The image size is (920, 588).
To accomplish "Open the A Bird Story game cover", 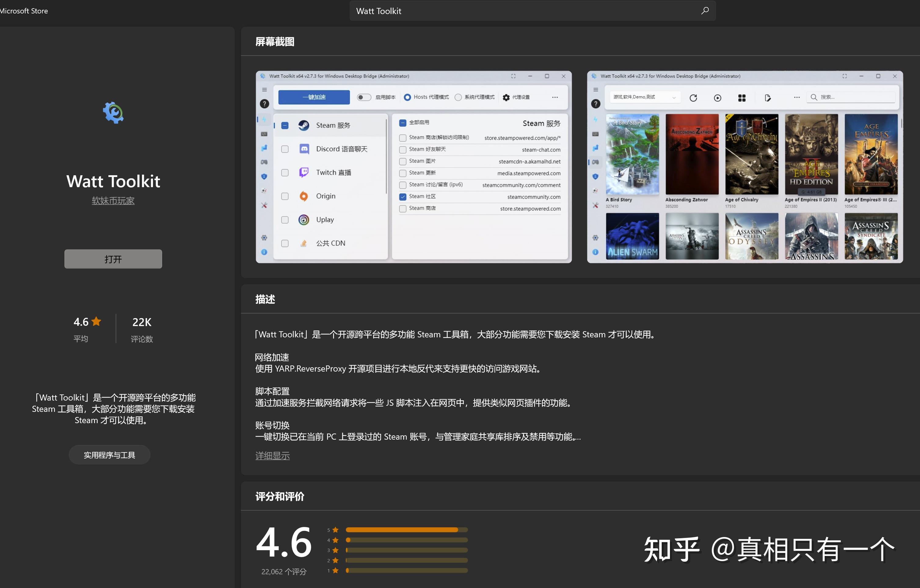I will pos(632,154).
